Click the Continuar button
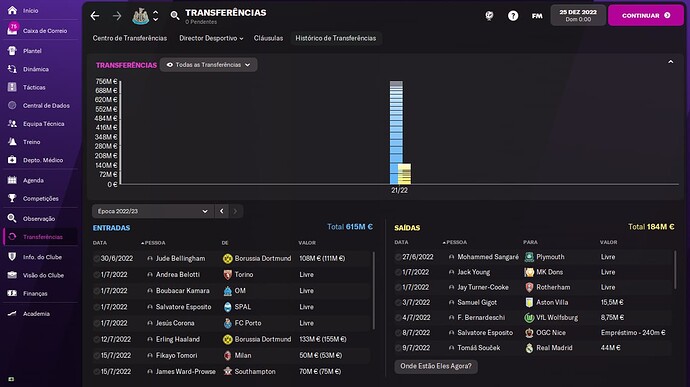The width and height of the screenshot is (690, 387). pyautogui.click(x=646, y=15)
